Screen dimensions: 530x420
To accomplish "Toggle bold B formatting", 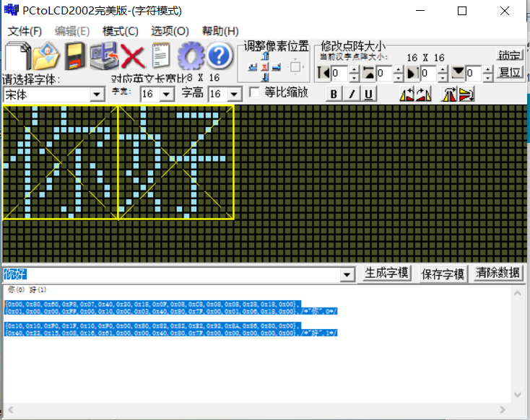I will tap(334, 94).
